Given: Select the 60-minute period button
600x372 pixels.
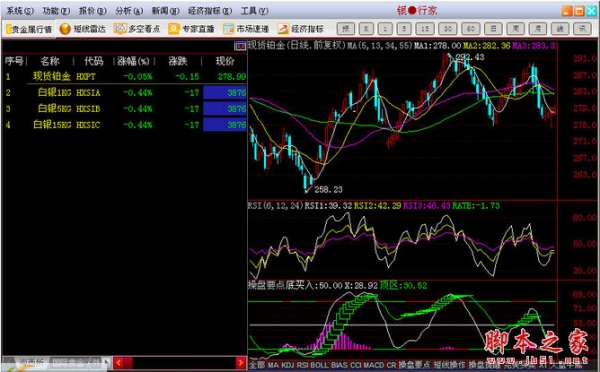Looking at the screenshot, I should 471,29.
